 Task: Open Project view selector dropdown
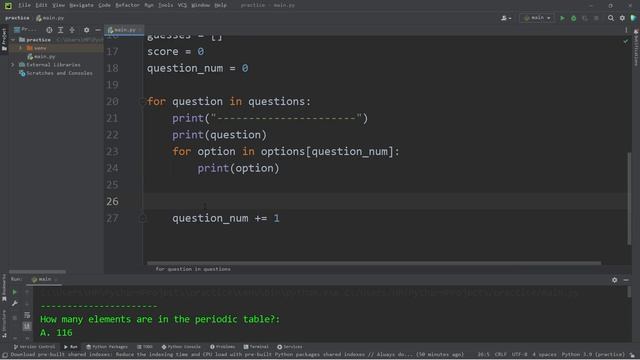pos(24,30)
